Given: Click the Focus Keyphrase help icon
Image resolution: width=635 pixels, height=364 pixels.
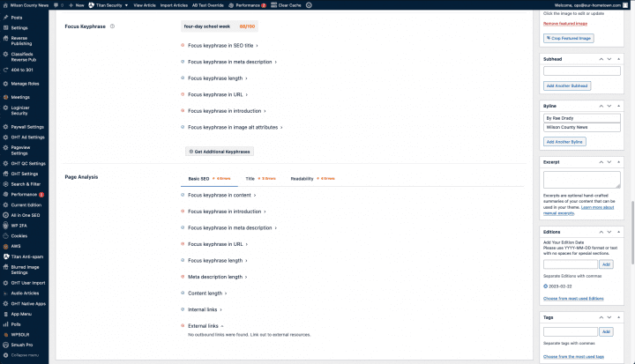Looking at the screenshot, I should (x=113, y=26).
